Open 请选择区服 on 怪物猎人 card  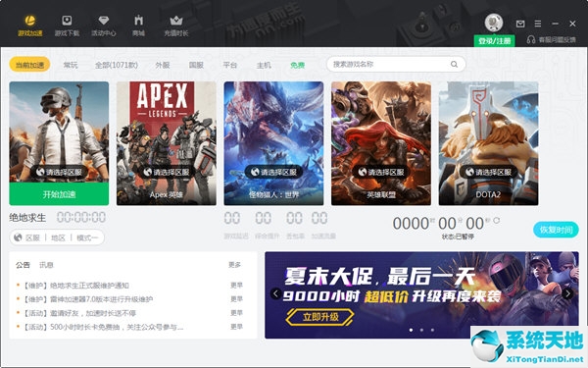click(273, 172)
